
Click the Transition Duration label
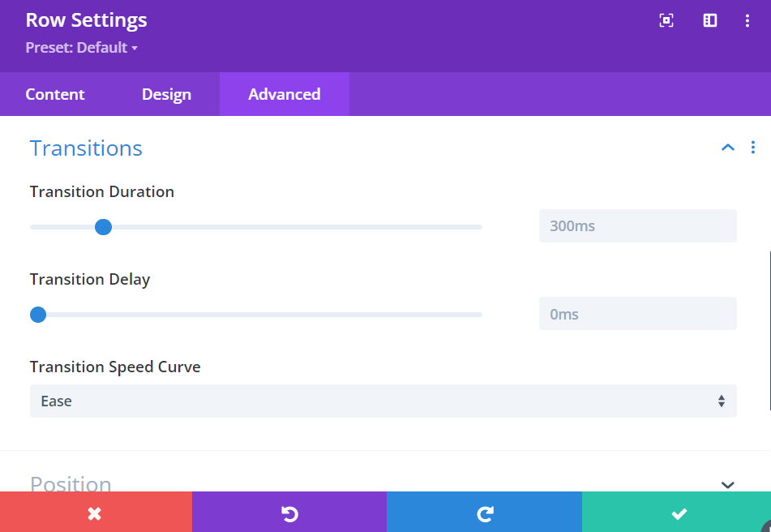pos(102,191)
